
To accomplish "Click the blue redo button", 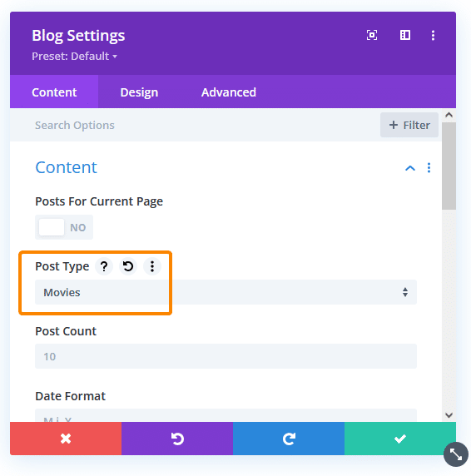I will [289, 439].
